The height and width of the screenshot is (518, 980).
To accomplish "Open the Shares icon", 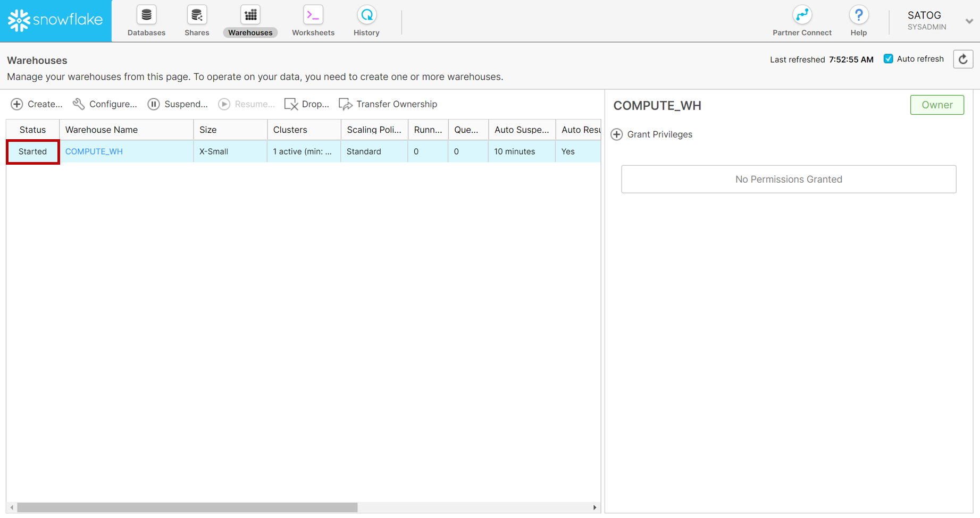I will tap(197, 15).
